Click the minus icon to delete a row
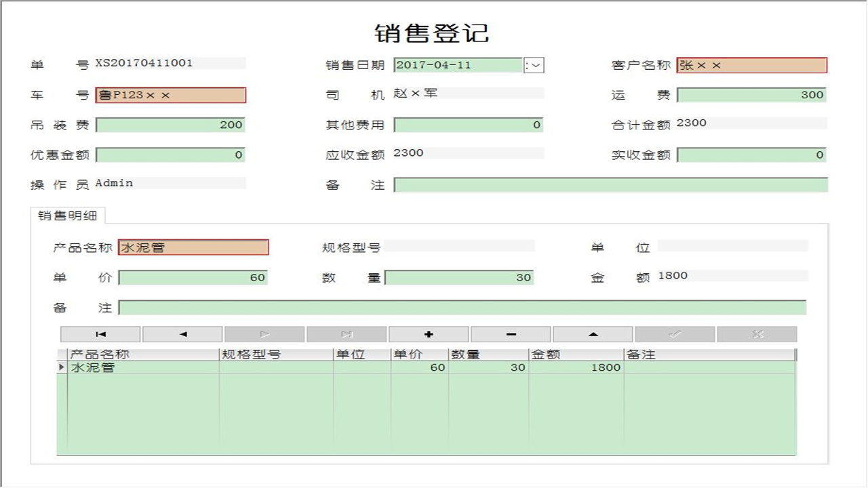 [x=511, y=333]
